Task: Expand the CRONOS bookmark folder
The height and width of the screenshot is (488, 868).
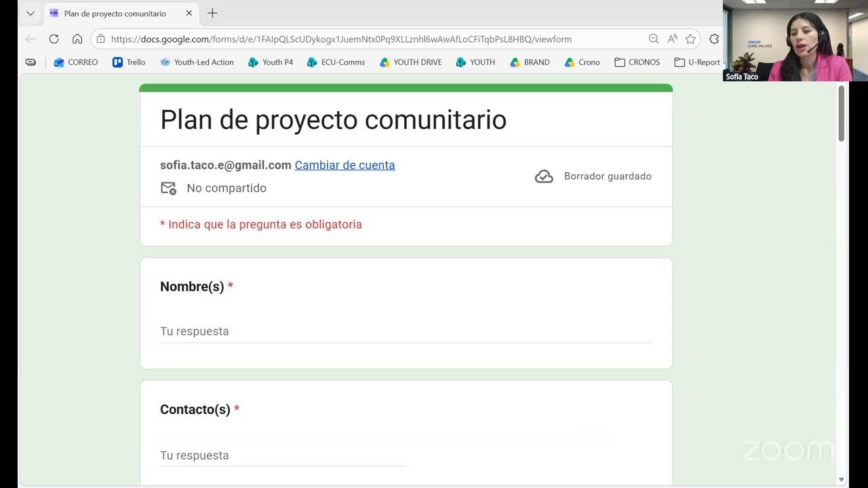Action: (637, 62)
